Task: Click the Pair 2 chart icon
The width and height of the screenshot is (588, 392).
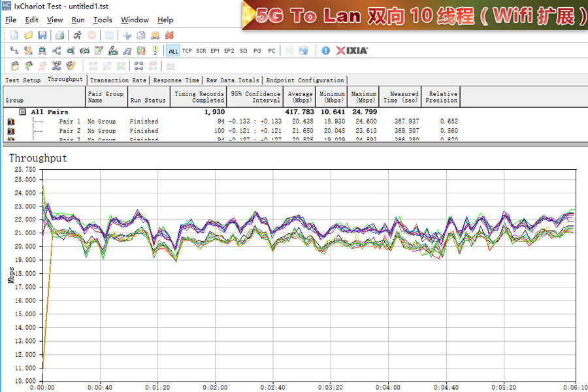Action: 11,131
